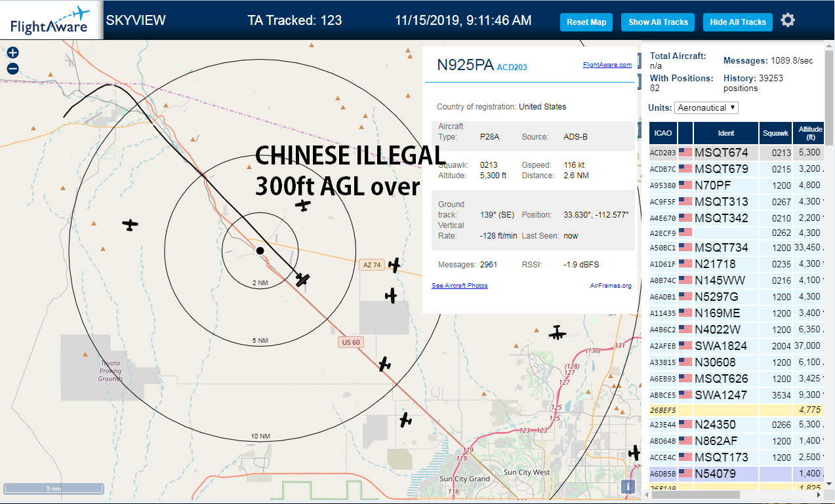This screenshot has width=835, height=504.
Task: Click the US flag in the N70PF row
Action: click(x=685, y=185)
